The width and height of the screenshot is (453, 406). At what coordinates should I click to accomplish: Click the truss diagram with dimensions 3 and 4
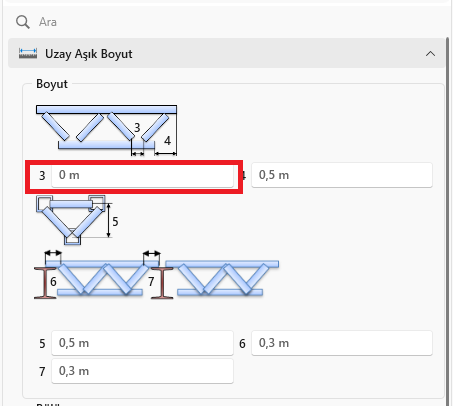click(x=106, y=131)
